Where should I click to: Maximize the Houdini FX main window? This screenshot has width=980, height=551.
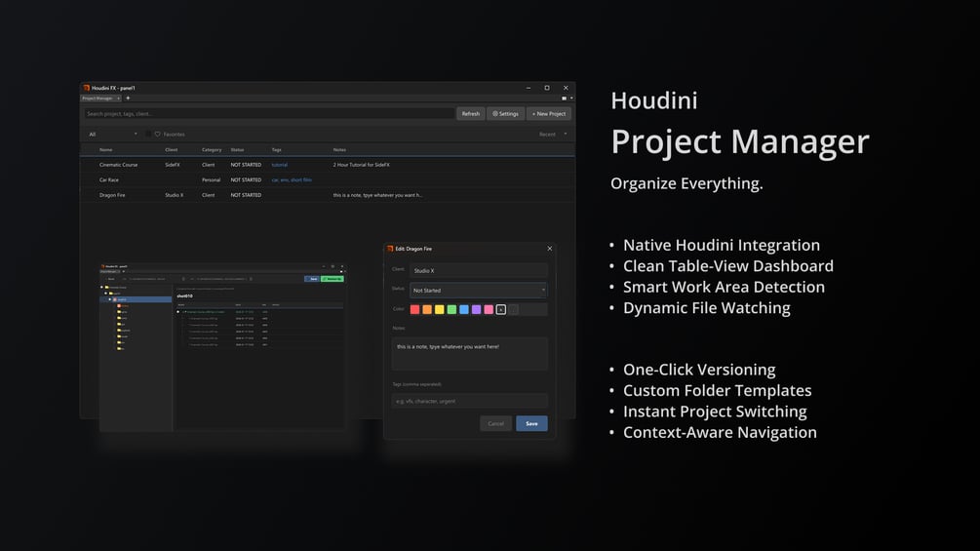[547, 88]
